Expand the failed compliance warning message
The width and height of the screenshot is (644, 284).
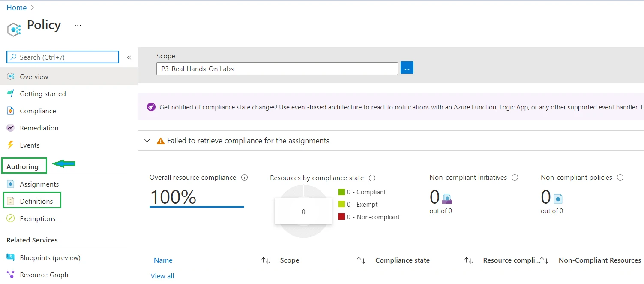coord(147,140)
